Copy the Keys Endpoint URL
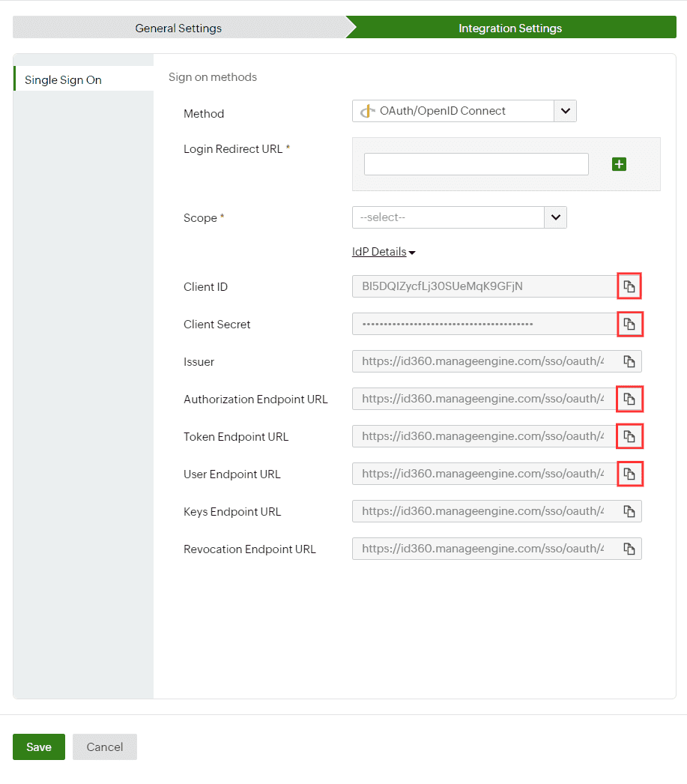Screen dimensions: 687x784 point(629,511)
